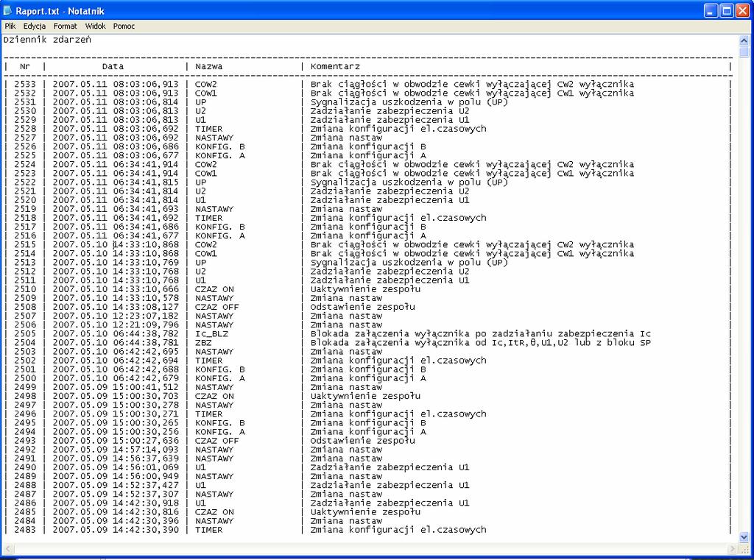Click the 'Nazwa' column header

pos(208,66)
